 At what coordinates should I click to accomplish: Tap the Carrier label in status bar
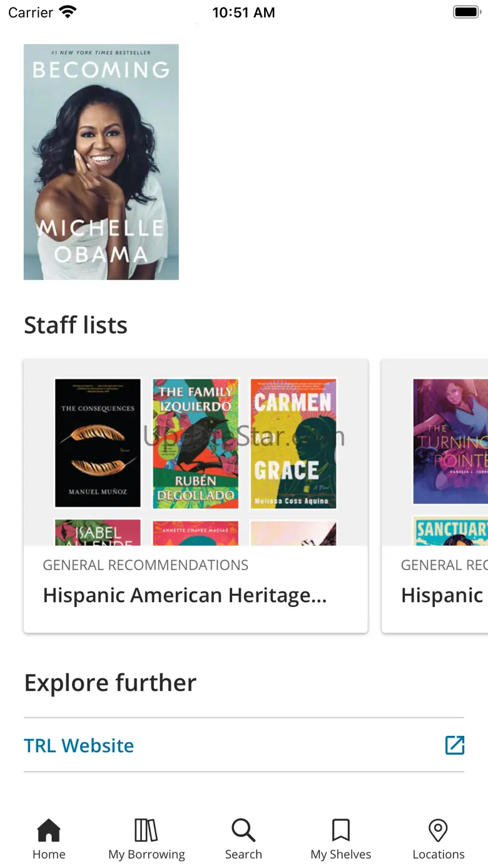pos(30,13)
